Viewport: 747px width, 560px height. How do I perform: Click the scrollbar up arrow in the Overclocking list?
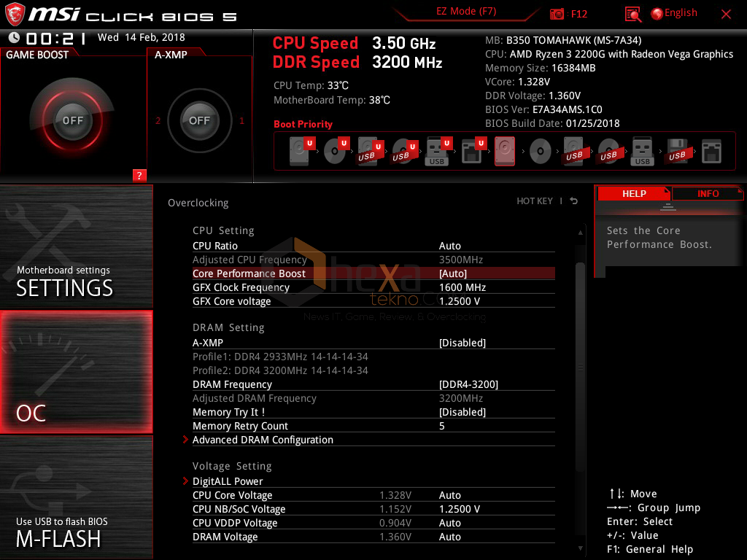(580, 233)
